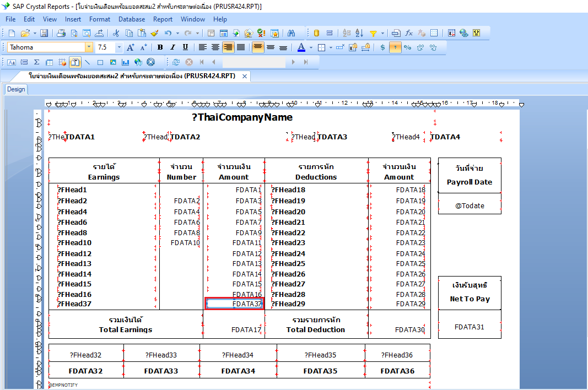Click the Insert Picture icon
Viewport: 588px width, 390px height.
113,62
